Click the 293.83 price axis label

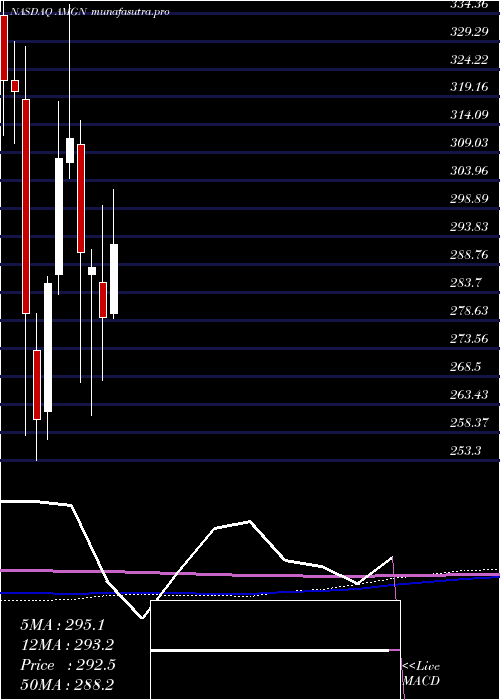coord(469,227)
